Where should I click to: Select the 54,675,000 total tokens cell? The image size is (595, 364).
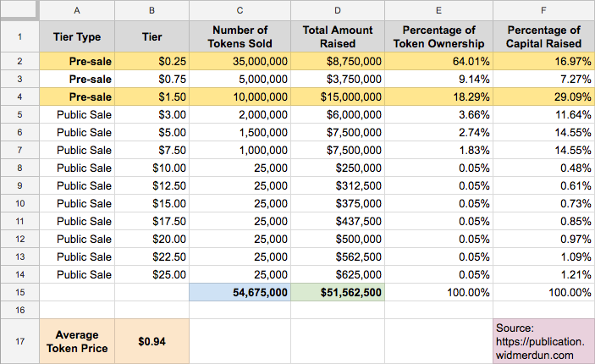pyautogui.click(x=240, y=292)
